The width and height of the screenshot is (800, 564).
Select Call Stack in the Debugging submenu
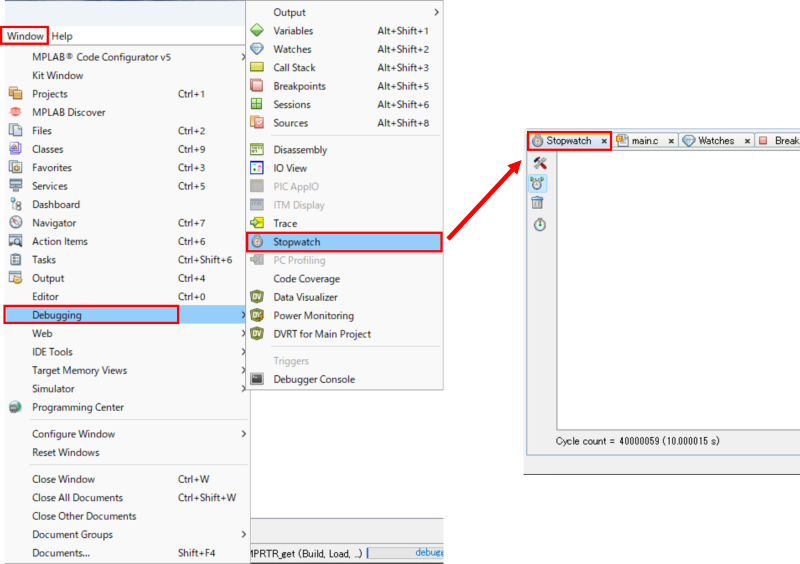click(x=294, y=68)
